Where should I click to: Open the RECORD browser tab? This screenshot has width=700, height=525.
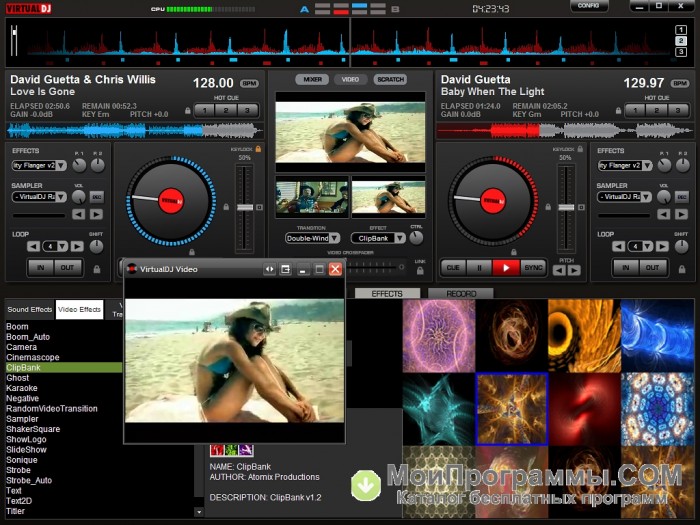461,293
